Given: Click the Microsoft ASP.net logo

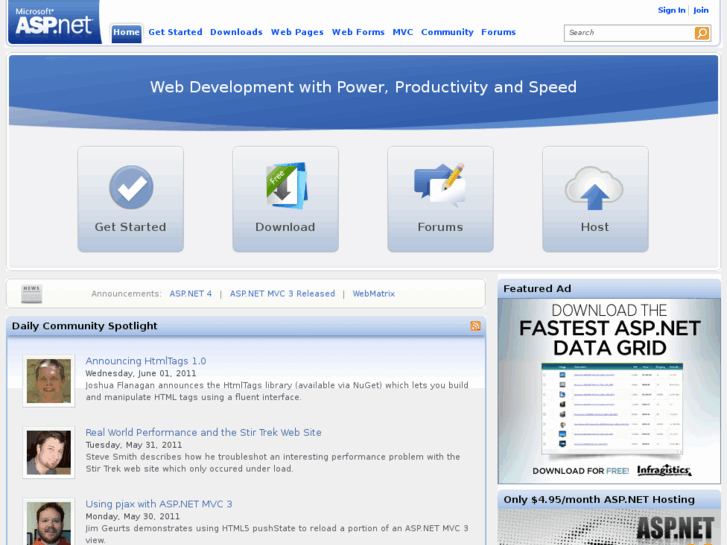Looking at the screenshot, I should 55,22.
